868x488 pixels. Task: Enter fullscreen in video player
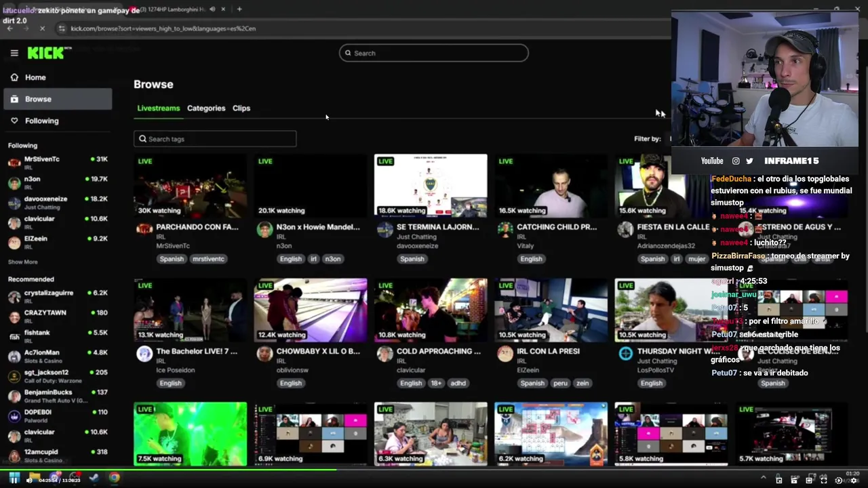point(824,480)
